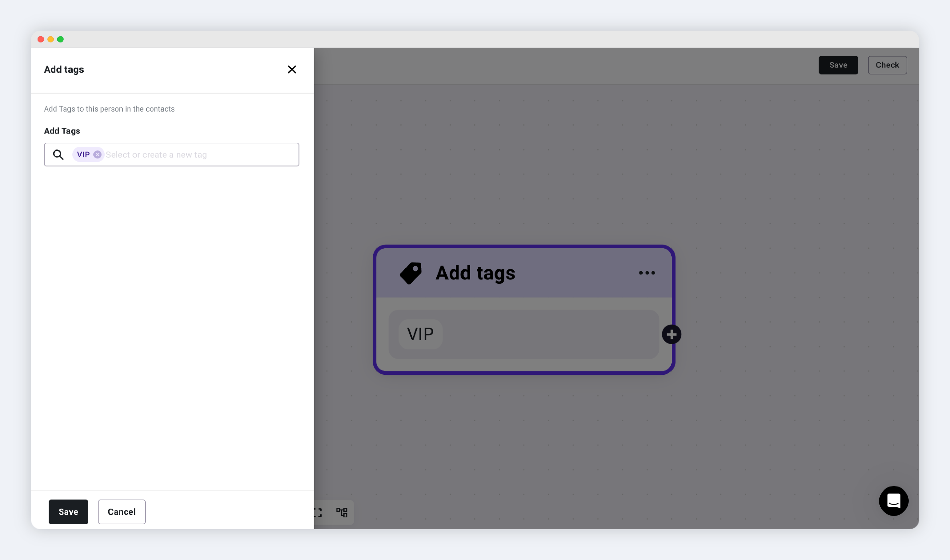Click the search magnifier icon in tag field
The width and height of the screenshot is (950, 560).
58,155
